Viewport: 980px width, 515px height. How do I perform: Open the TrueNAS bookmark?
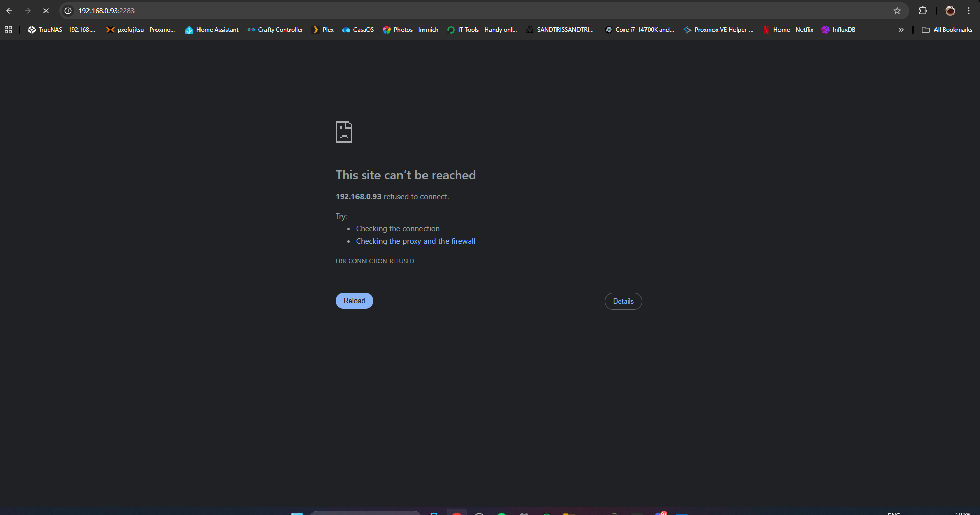(61, 30)
